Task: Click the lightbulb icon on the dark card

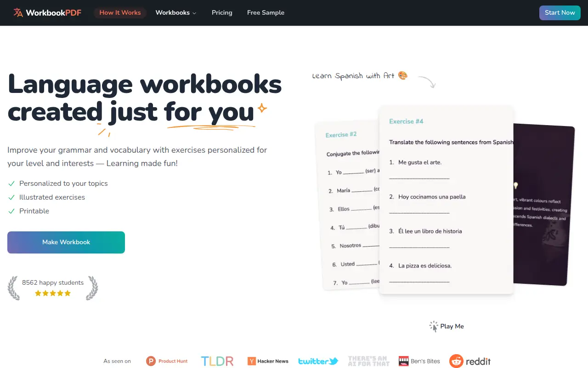Action: [516, 186]
